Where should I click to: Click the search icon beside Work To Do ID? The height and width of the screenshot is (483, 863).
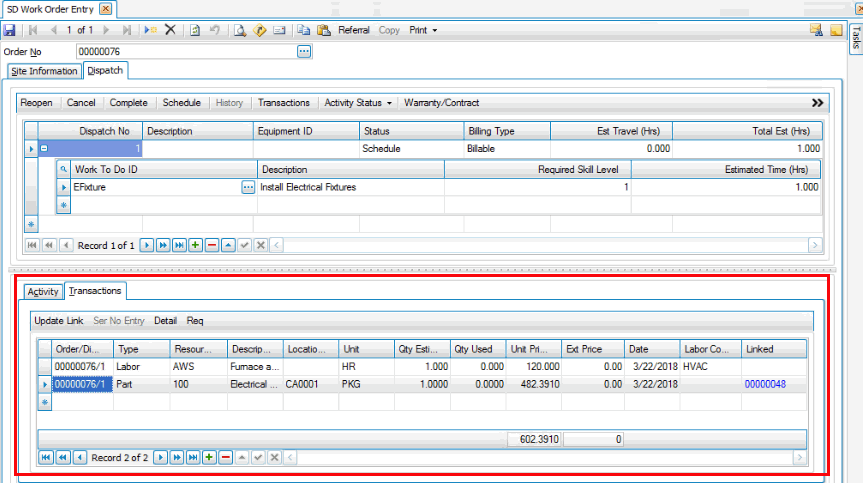(63, 169)
